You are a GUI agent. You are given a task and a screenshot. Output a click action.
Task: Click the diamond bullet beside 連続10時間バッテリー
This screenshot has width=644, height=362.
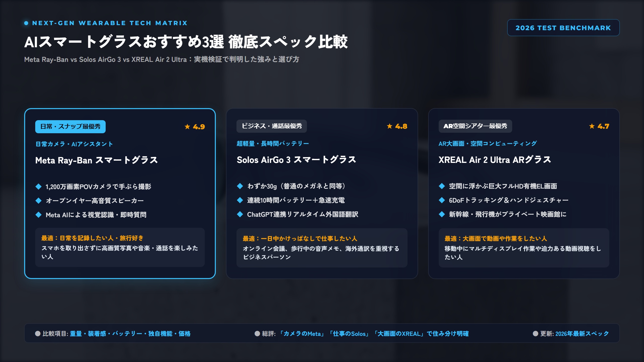point(240,200)
